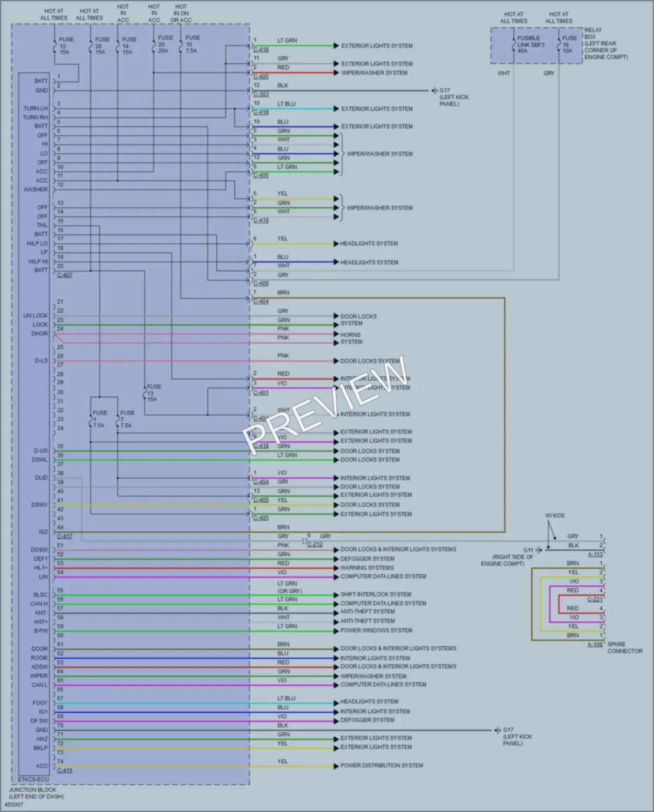Viewport: 654px width, 812px height.
Task: Select the DF SW pin label
Action: 39,721
